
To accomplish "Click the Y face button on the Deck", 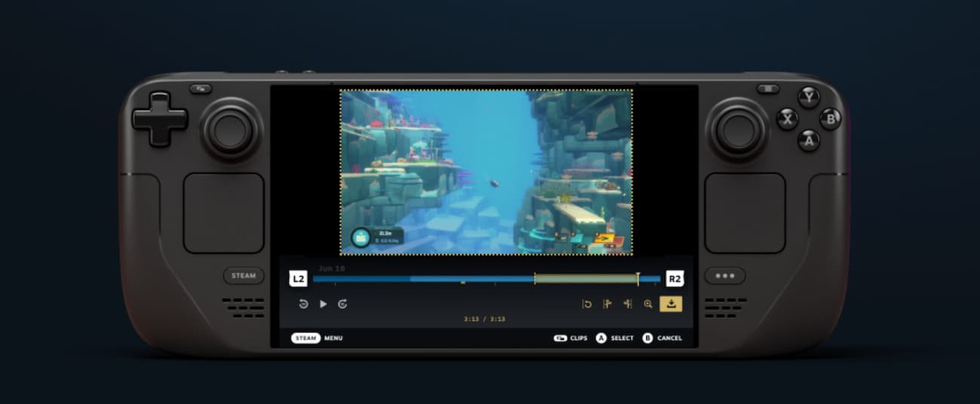I will click(809, 97).
